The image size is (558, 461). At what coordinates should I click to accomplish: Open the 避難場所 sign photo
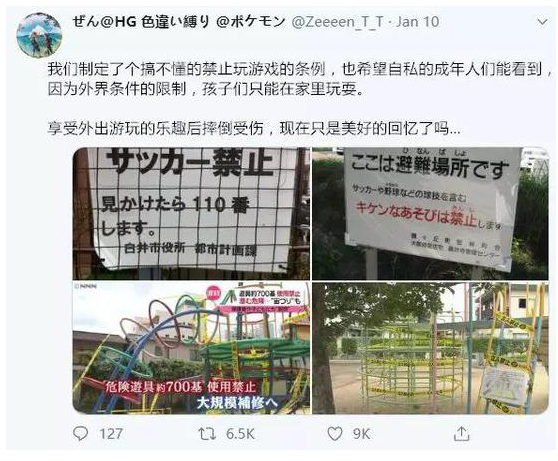tap(430, 214)
